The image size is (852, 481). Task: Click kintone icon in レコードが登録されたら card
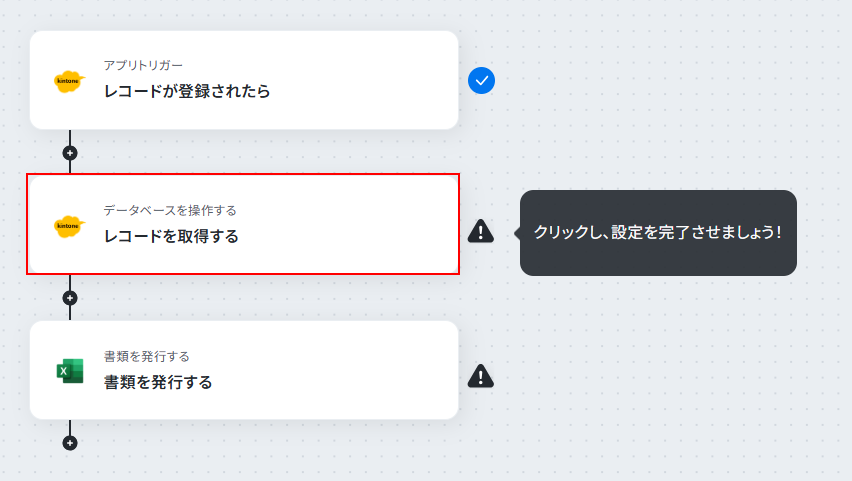[x=70, y=81]
